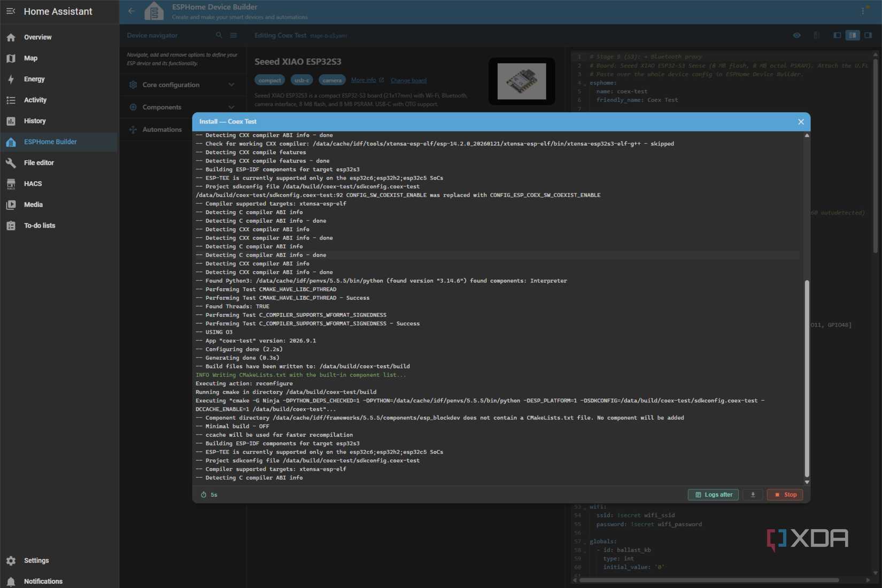
Task: Click the back arrow in ESPHome header
Action: click(x=131, y=11)
